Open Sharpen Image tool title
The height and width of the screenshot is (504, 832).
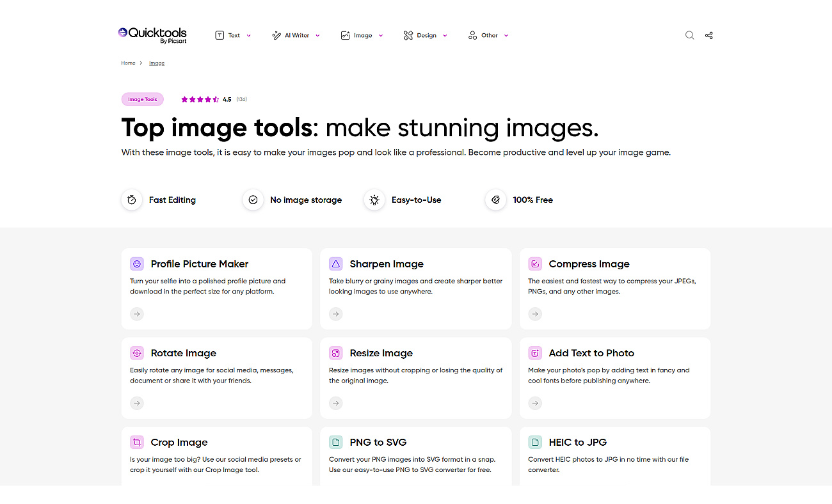pos(387,264)
